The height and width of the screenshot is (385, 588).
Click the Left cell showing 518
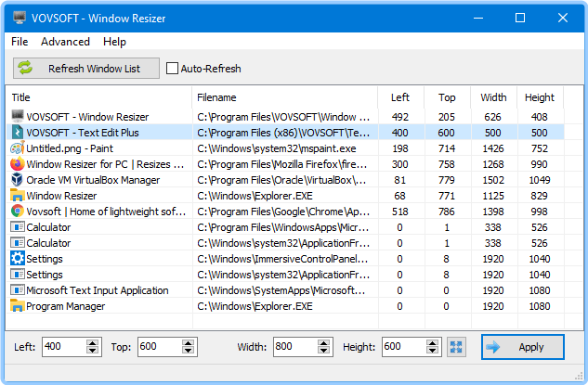coord(399,212)
